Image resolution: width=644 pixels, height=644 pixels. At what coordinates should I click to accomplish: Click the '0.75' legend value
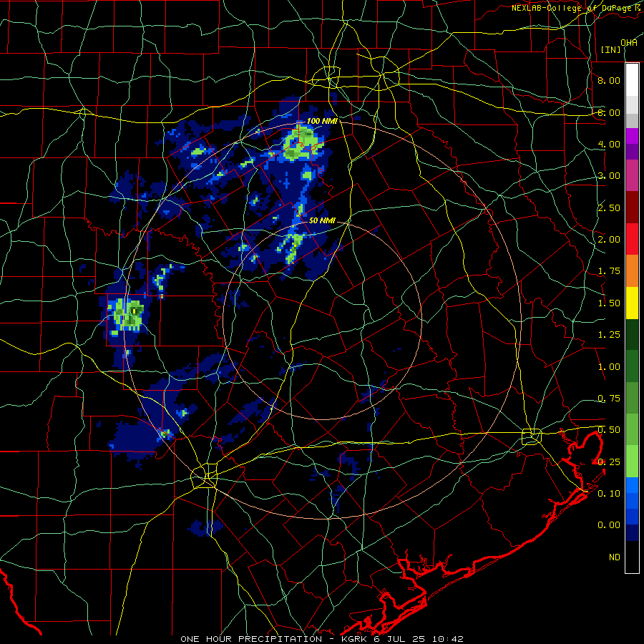coord(609,399)
